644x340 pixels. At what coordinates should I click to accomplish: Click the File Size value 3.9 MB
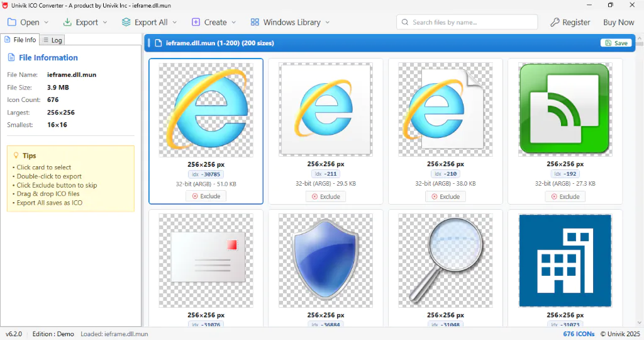tap(58, 87)
